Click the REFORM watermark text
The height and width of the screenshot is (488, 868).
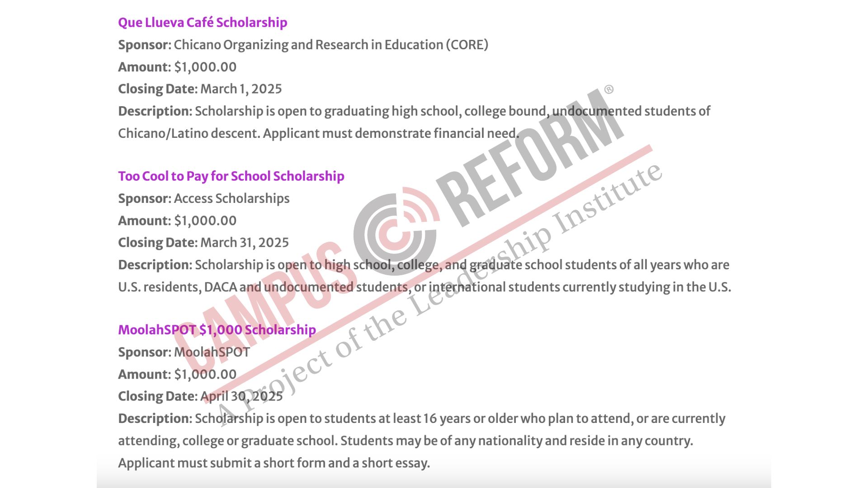click(x=530, y=158)
